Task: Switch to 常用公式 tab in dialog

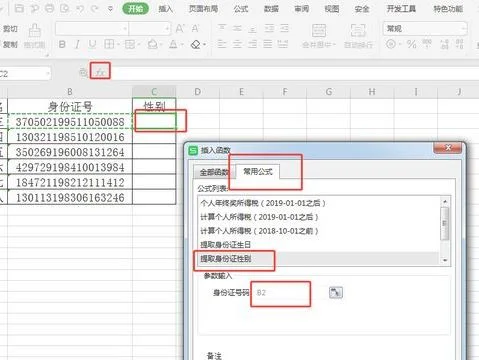Action: 258,171
